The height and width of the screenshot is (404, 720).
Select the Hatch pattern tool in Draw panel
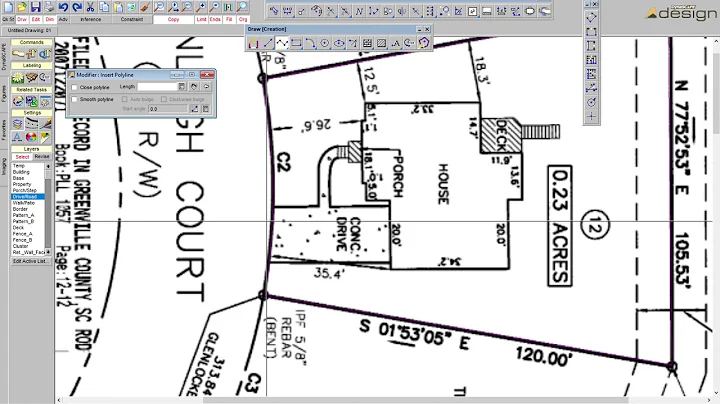coord(382,43)
